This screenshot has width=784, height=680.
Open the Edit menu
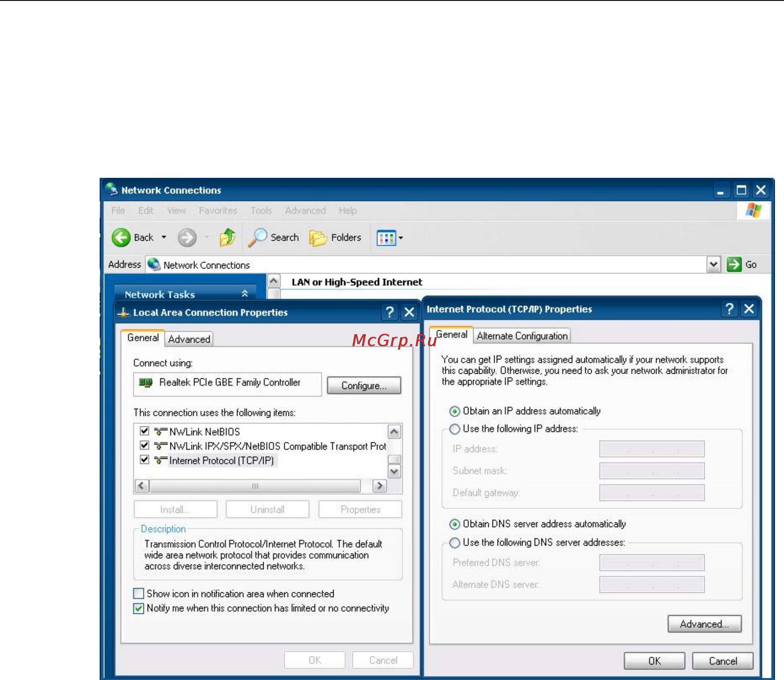(x=146, y=210)
